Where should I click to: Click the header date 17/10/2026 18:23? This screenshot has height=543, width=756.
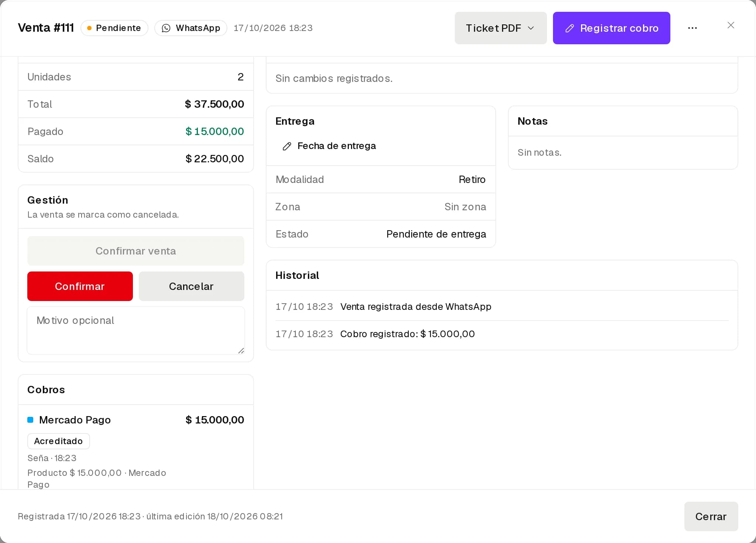click(273, 28)
